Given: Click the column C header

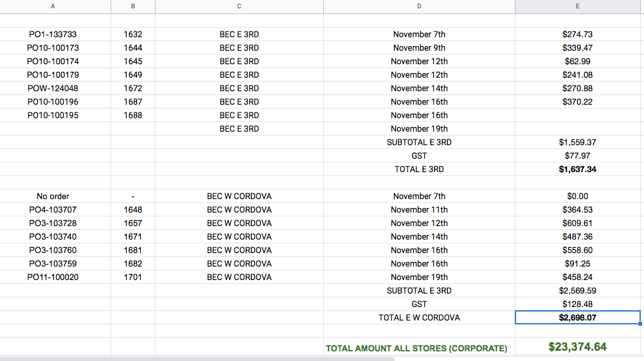Looking at the screenshot, I should pos(239,6).
